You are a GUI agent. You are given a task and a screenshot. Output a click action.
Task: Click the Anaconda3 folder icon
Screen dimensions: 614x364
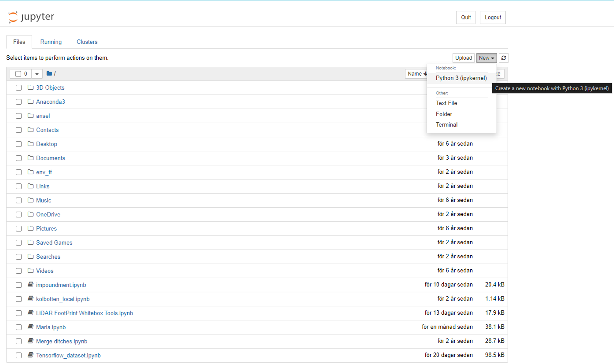point(30,102)
